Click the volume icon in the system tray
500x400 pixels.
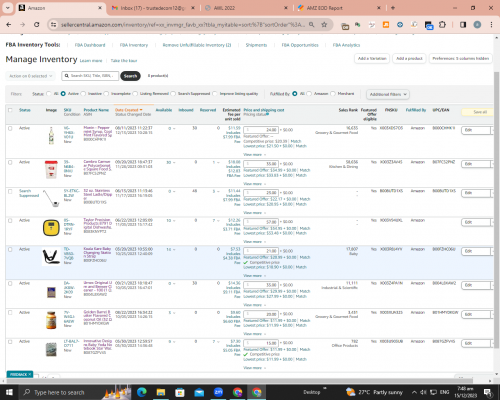tap(423, 392)
